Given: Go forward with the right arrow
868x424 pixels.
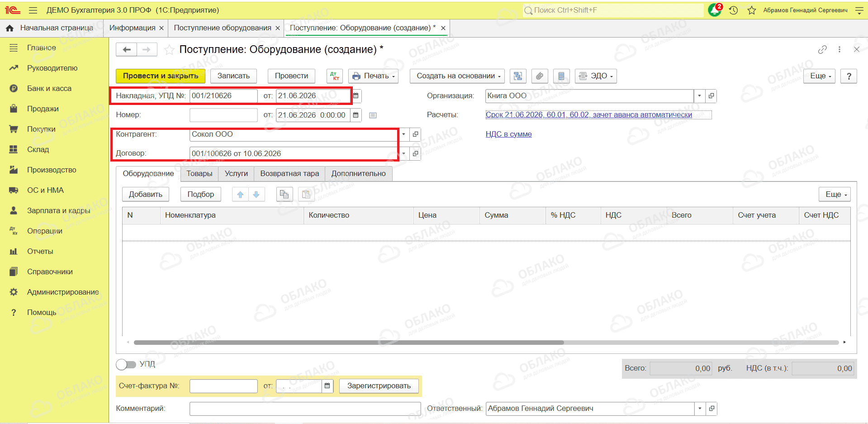Looking at the screenshot, I should coord(147,49).
